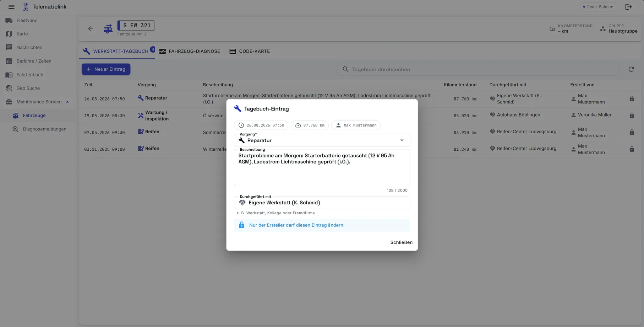Open the hamburger menu icon
644x327 pixels.
click(x=11, y=7)
